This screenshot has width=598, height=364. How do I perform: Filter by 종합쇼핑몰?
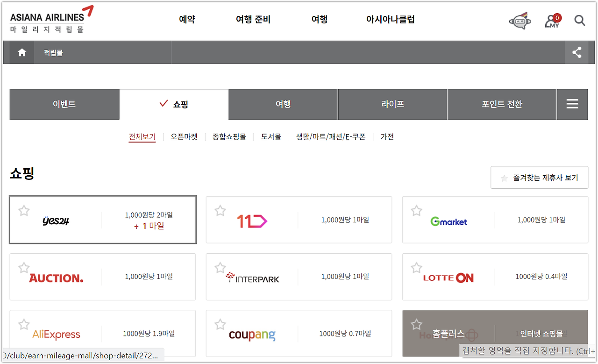(229, 137)
